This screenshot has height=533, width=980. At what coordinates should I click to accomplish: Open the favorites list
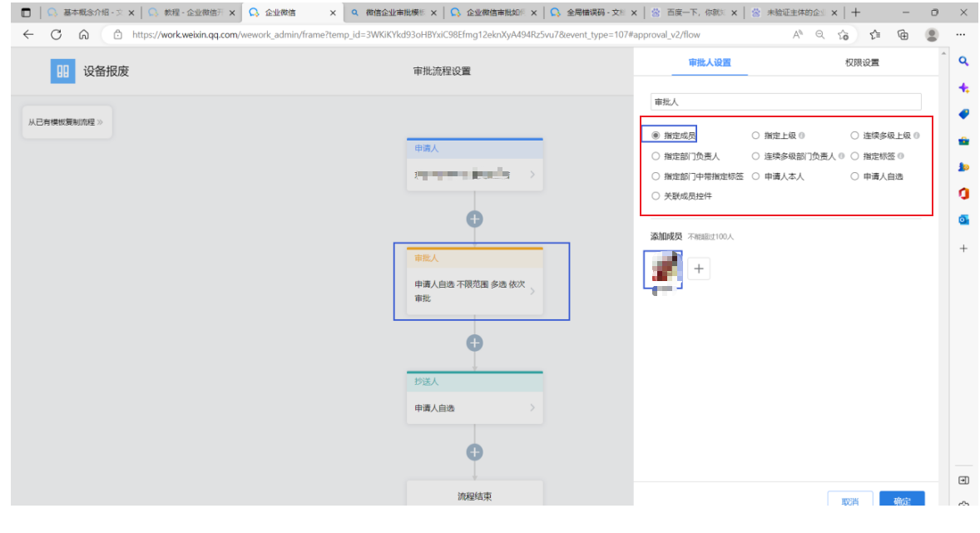coord(875,35)
